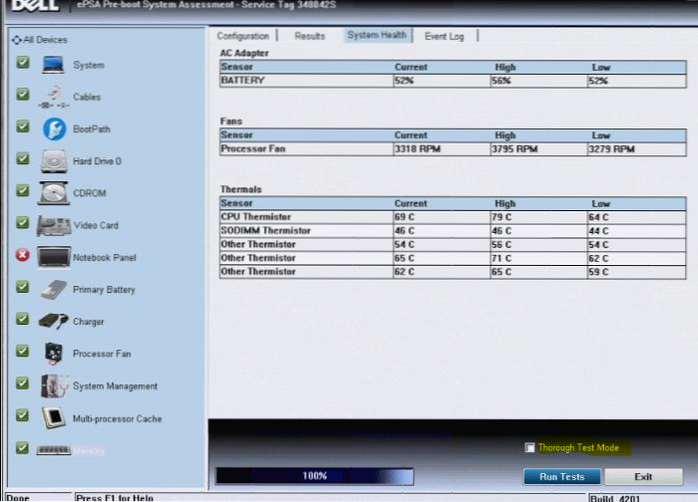Click the Exit button
Screen dimensions: 698x502
pos(643,476)
